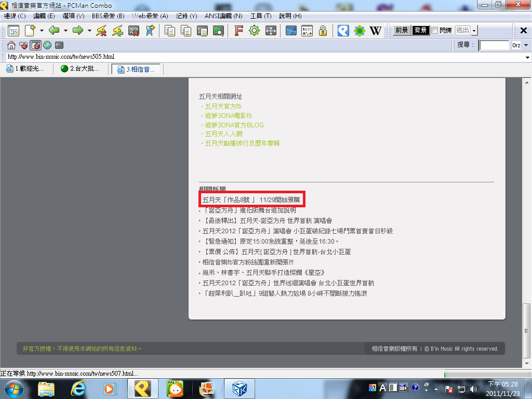532x399 pixels.
Task: Click the green flower icon
Action: click(360, 31)
